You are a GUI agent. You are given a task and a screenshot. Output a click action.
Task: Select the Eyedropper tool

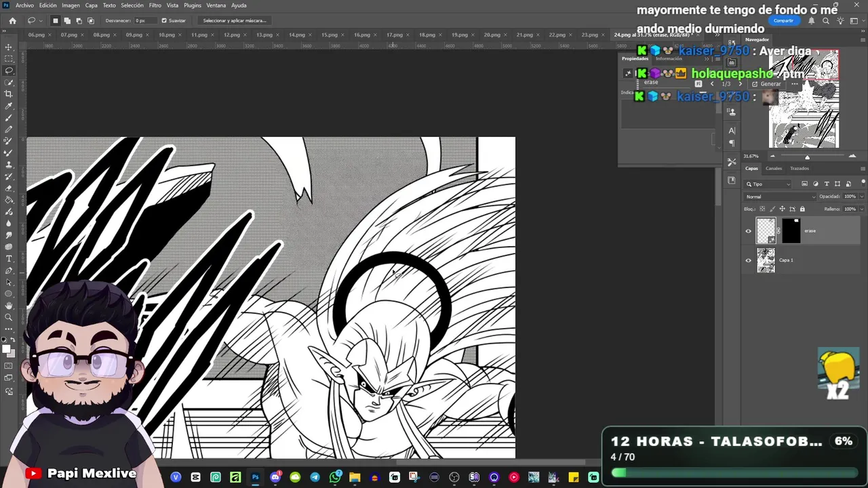click(x=9, y=106)
